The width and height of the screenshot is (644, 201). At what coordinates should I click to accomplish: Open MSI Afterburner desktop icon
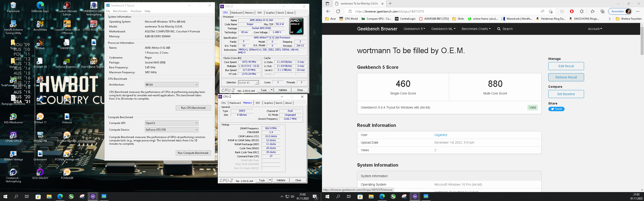point(13,118)
